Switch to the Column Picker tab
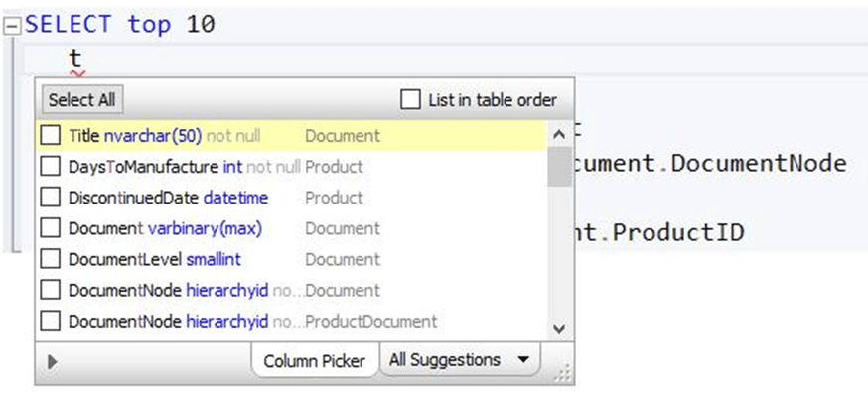The image size is (868, 408). click(314, 361)
